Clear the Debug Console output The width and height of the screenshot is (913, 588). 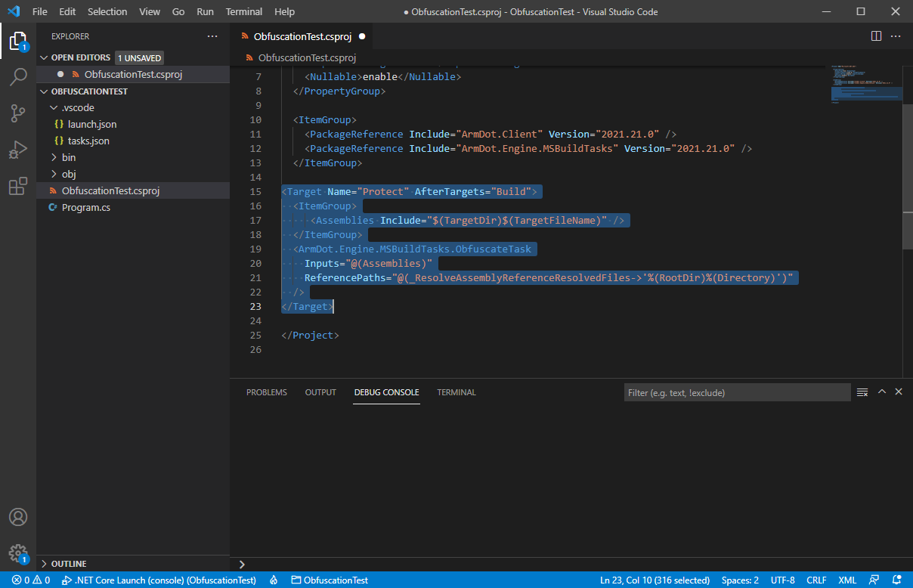tap(862, 391)
